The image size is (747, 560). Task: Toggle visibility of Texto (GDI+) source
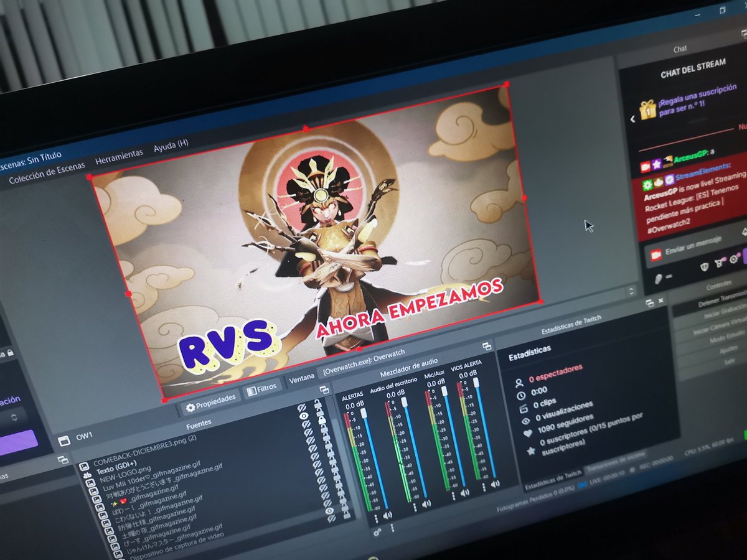[x=304, y=416]
